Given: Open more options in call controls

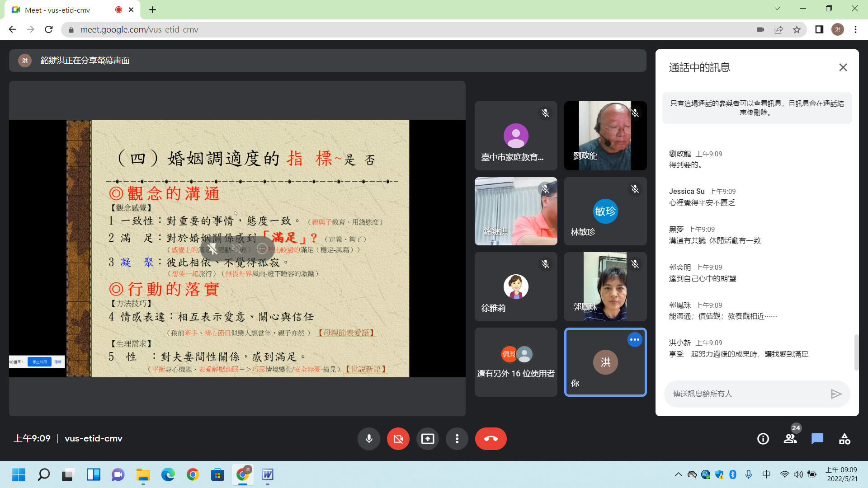Looking at the screenshot, I should 457,439.
